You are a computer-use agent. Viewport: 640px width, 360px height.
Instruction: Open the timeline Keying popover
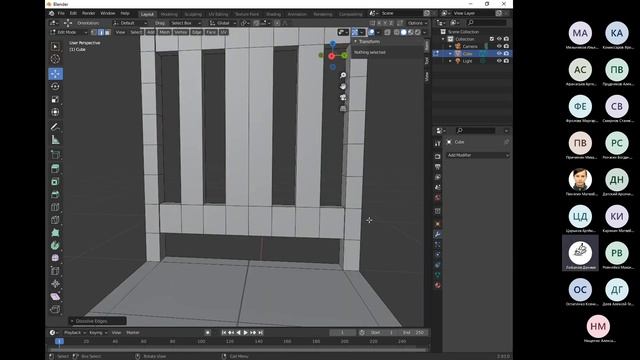[98, 333]
